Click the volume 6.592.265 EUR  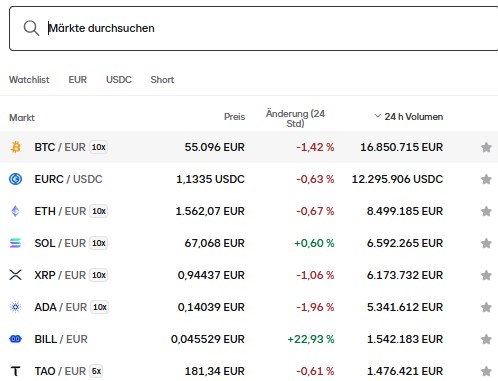tap(405, 243)
